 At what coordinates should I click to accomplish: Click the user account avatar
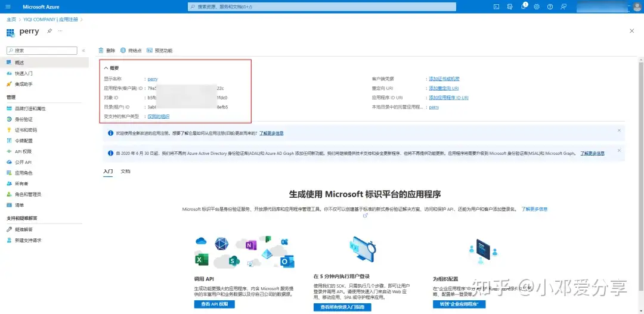[636, 7]
